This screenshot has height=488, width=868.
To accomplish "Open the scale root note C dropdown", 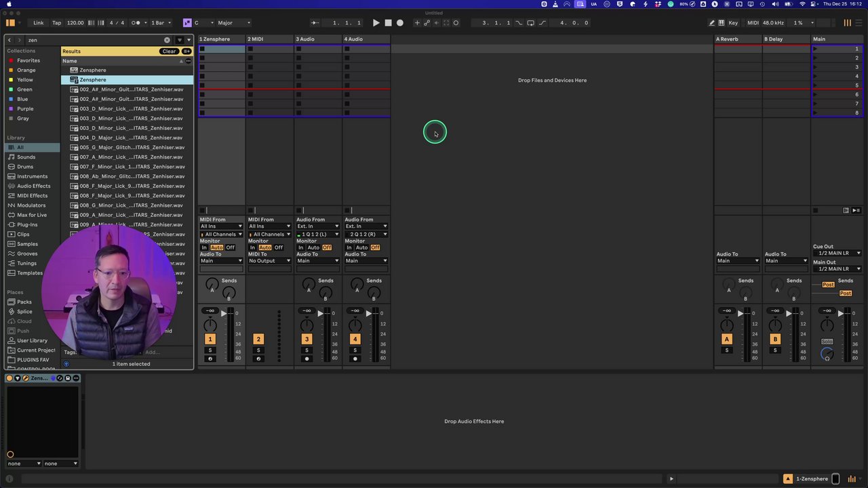I will (x=203, y=23).
